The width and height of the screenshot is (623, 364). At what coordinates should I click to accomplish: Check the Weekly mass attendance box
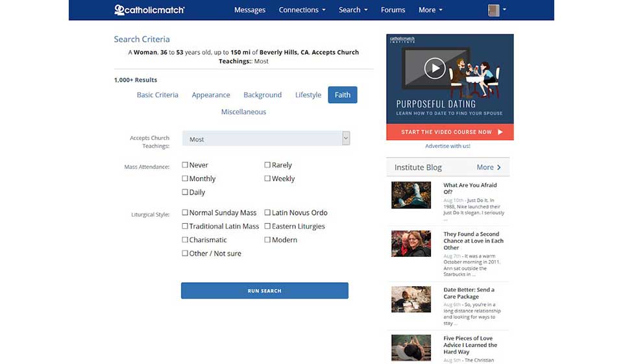tap(267, 178)
